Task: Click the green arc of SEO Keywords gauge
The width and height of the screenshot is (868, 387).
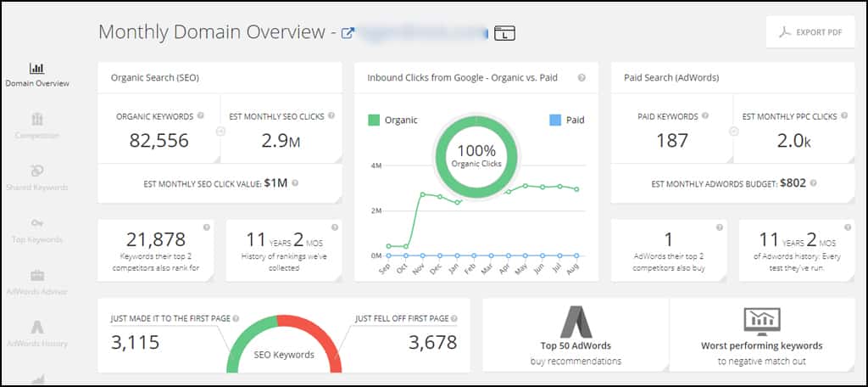Action: coord(243,337)
